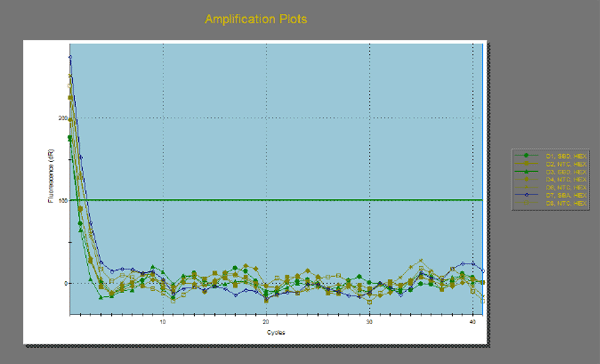Select the D2 NTC HEX legend entry
The image size is (600, 364).
click(551, 164)
